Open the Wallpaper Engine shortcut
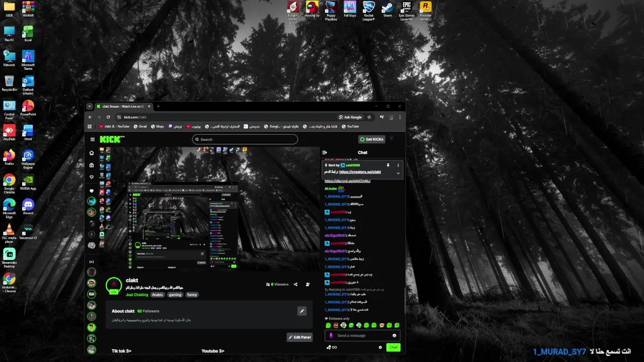Image resolution: width=644 pixels, height=362 pixels. click(x=28, y=159)
